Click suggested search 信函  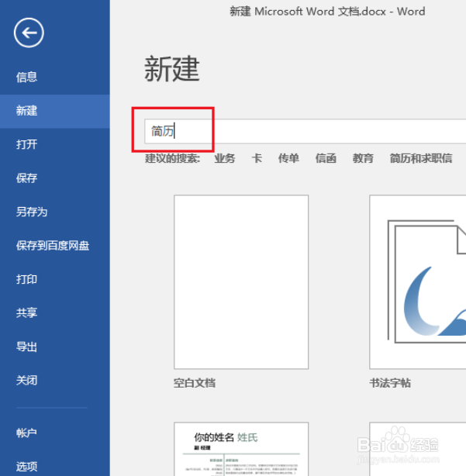pos(326,158)
